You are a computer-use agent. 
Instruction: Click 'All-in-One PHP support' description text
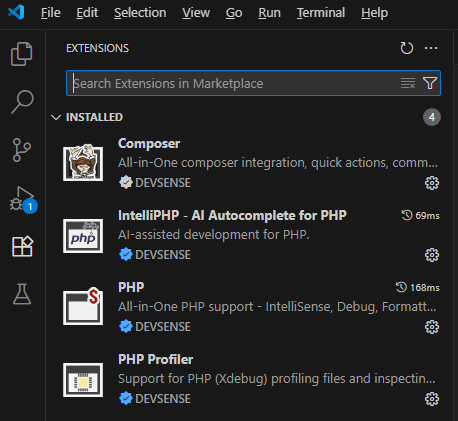coord(277,307)
